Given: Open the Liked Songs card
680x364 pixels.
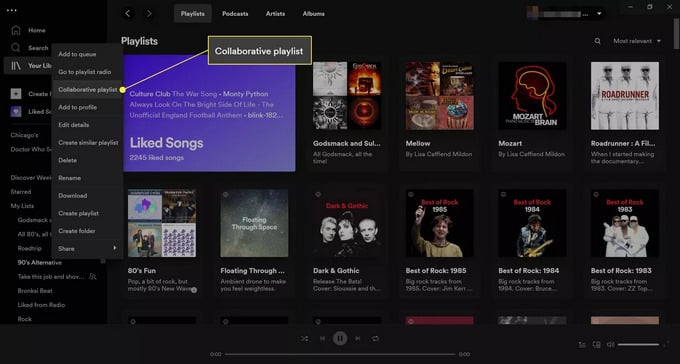Looking at the screenshot, I should click(x=209, y=113).
